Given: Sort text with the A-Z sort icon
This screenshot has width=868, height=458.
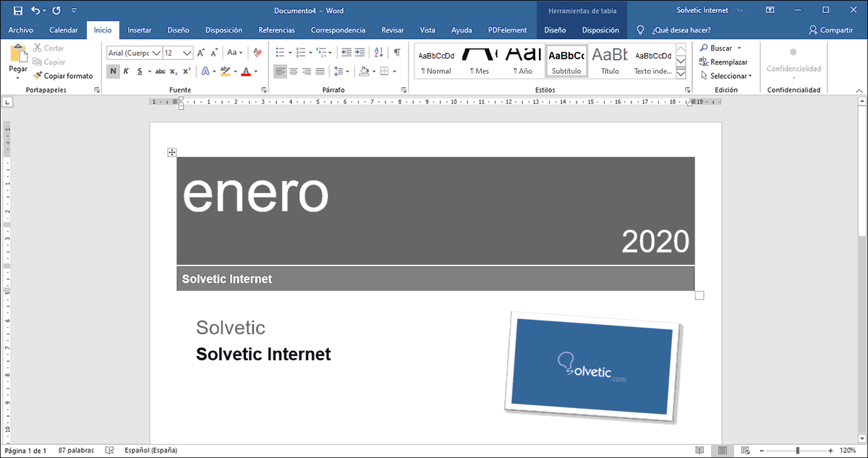Looking at the screenshot, I should tap(380, 53).
